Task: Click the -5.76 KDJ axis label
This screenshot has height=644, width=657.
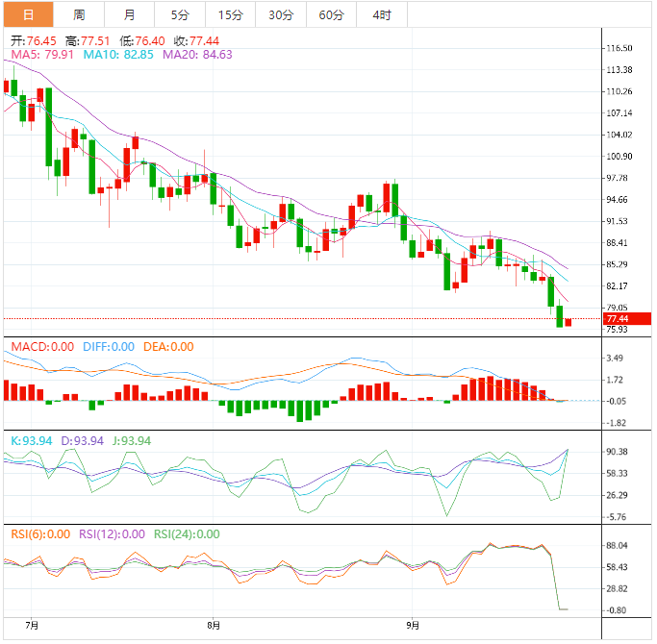Action: pyautogui.click(x=615, y=517)
